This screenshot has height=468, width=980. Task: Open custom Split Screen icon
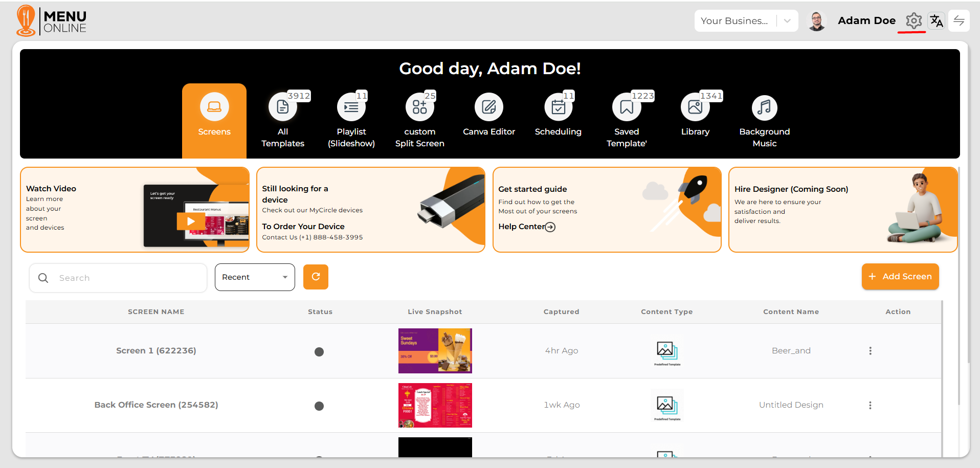[x=419, y=107]
